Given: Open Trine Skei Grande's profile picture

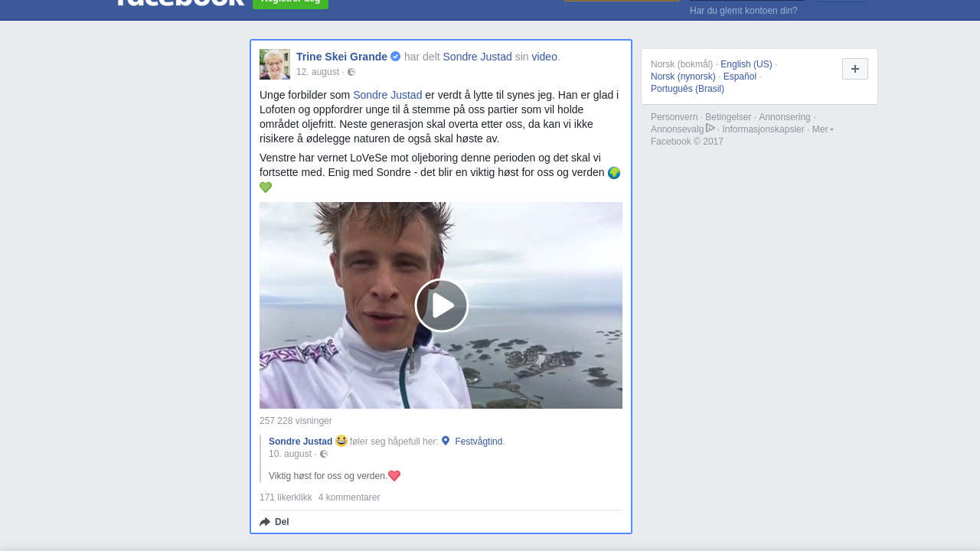Looking at the screenshot, I should pyautogui.click(x=275, y=64).
